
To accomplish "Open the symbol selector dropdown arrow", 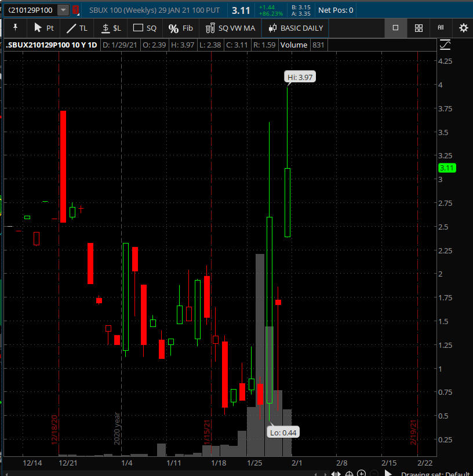I will 63,10.
